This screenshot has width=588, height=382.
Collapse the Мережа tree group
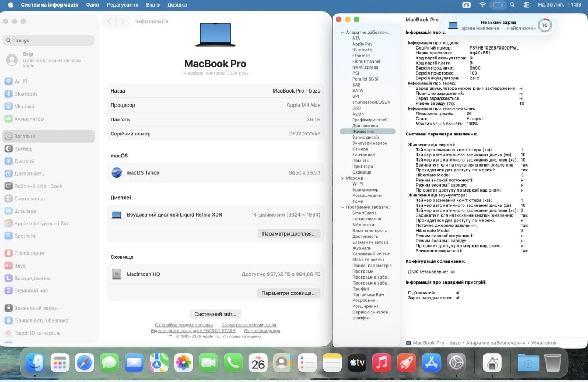pyautogui.click(x=342, y=178)
